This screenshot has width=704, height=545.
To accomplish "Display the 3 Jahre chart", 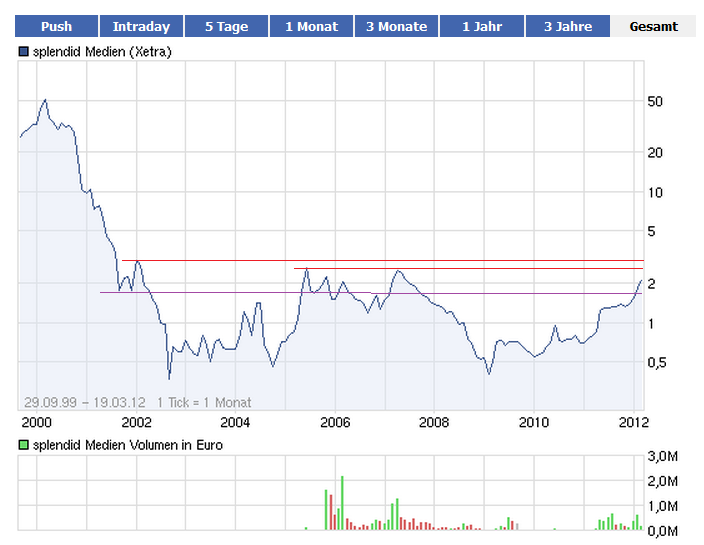I will [x=567, y=27].
